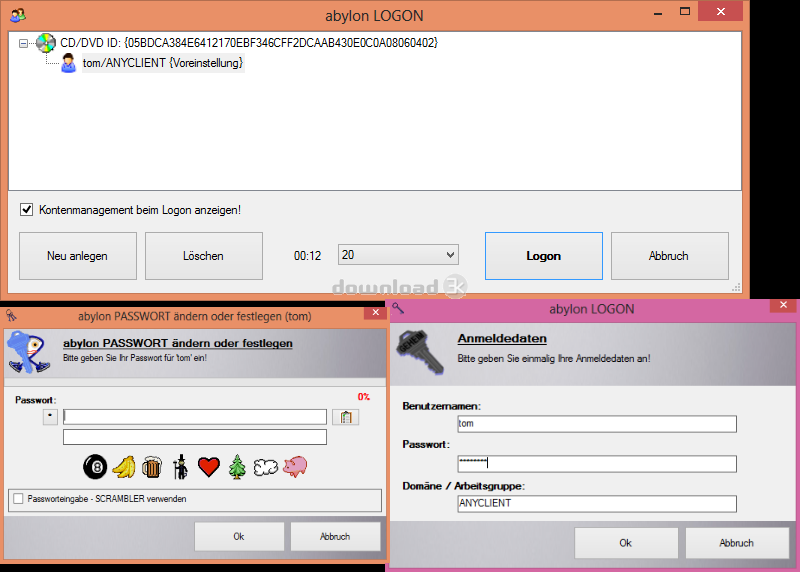Viewport: 800px width, 572px height.
Task: Click the 00:12 countdown timer text
Action: 307,256
